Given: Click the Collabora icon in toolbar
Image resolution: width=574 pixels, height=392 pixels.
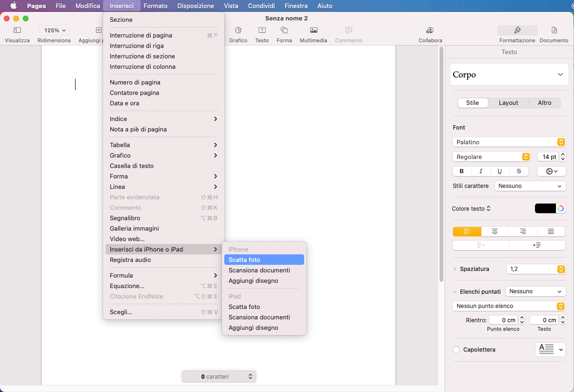Looking at the screenshot, I should tap(430, 30).
